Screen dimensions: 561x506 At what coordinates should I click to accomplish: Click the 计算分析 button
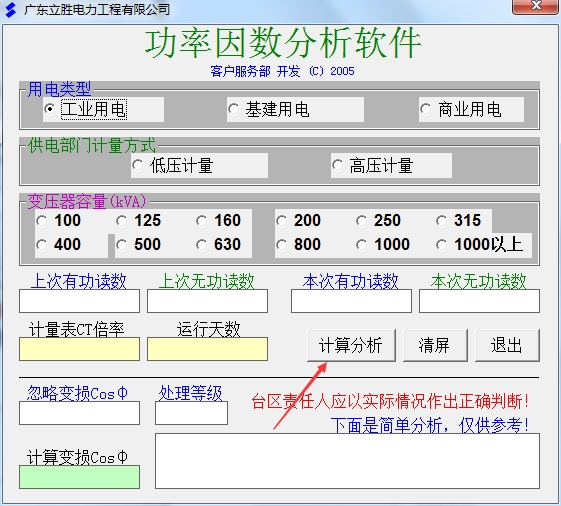coord(351,345)
